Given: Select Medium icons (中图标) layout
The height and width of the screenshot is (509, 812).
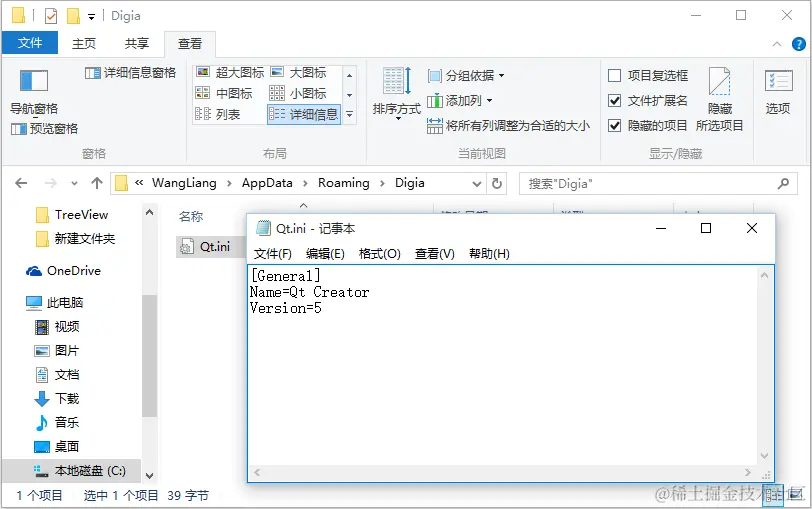Looking at the screenshot, I should (x=224, y=93).
